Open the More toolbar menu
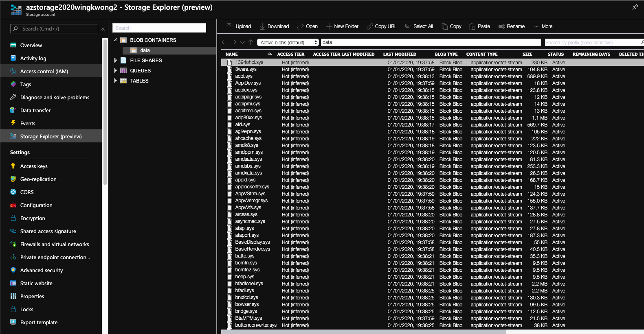Viewport: 644px width, 334px height. coord(543,26)
